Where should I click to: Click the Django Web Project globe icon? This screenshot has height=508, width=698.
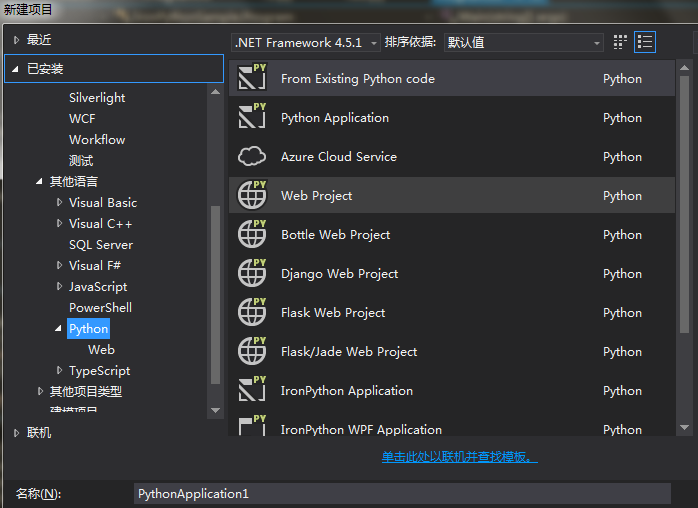[x=252, y=273]
